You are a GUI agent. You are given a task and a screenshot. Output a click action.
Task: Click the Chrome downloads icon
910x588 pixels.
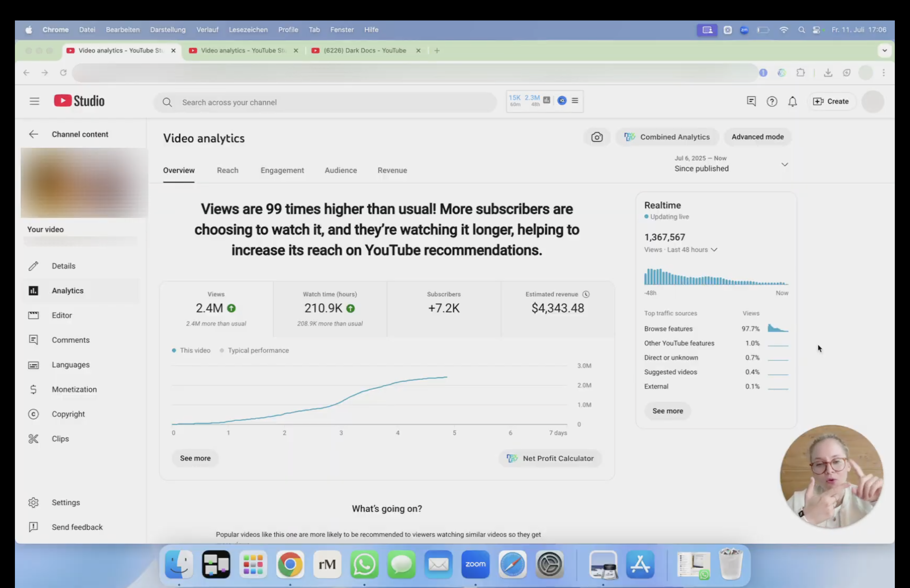pyautogui.click(x=828, y=73)
